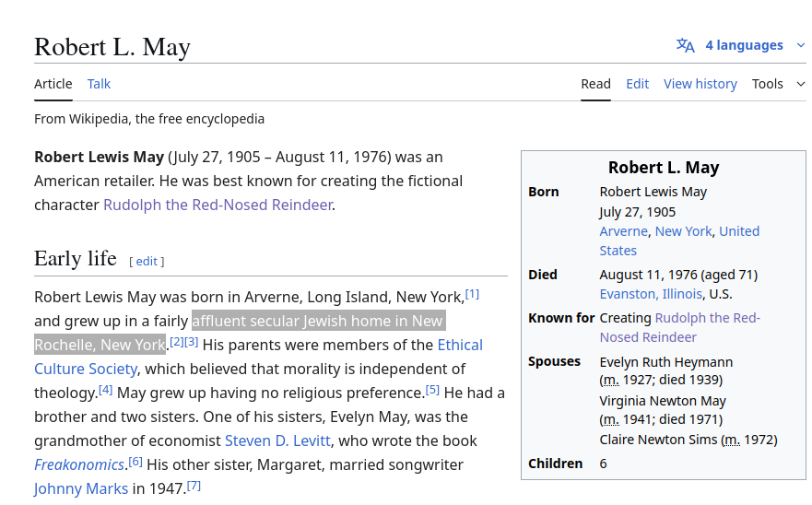The width and height of the screenshot is (812, 505).
Task: Jump to citation [6]
Action: pyautogui.click(x=135, y=462)
